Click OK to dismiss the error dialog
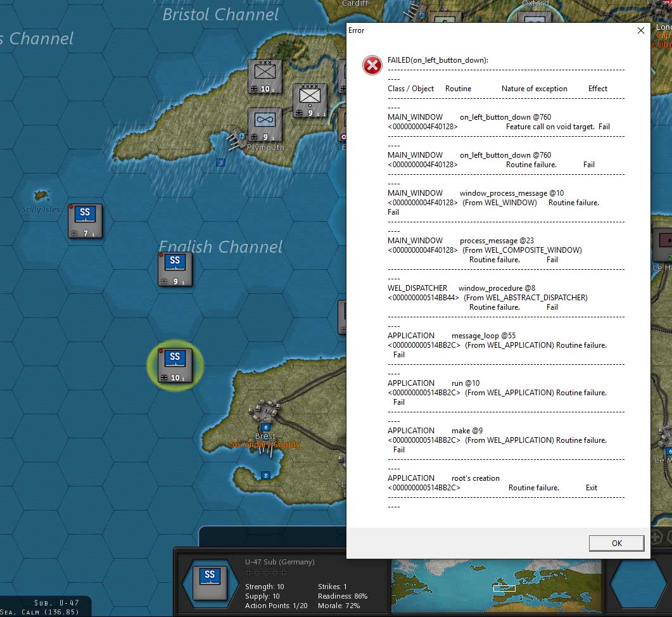The image size is (672, 617). (x=616, y=544)
